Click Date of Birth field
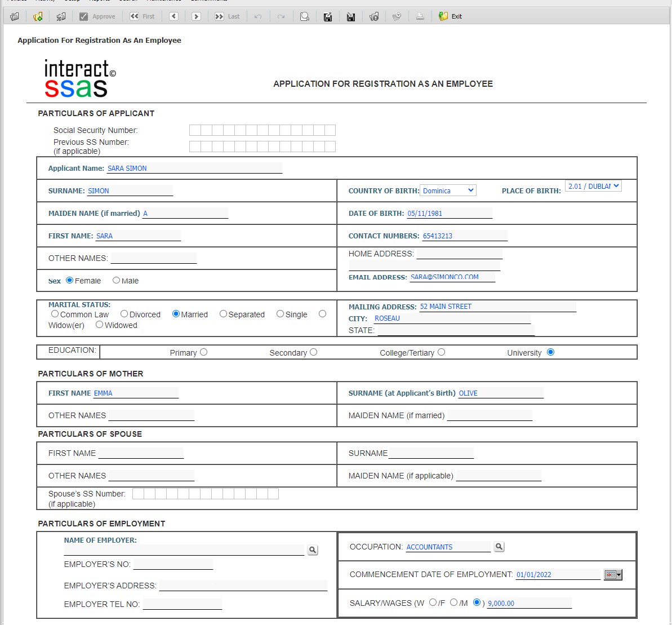This screenshot has width=672, height=625. pyautogui.click(x=449, y=213)
